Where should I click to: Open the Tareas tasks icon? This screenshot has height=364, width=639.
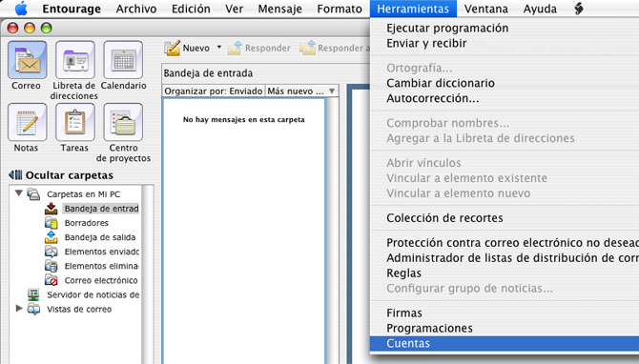point(75,122)
